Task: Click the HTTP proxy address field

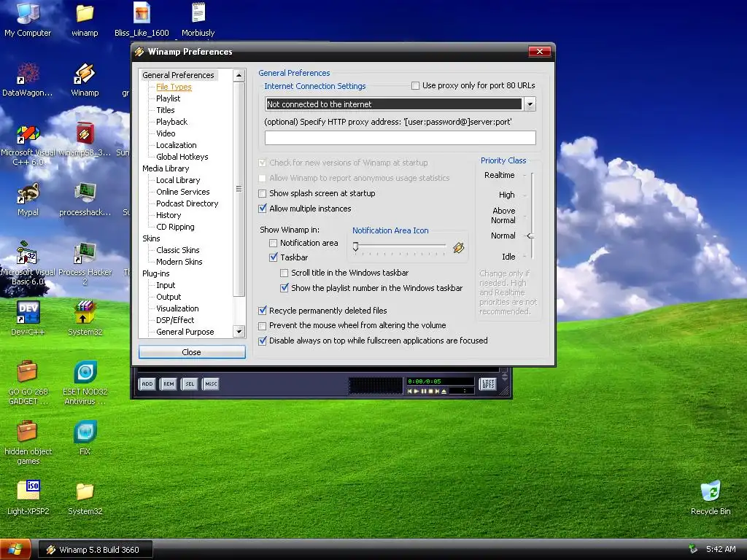Action: pyautogui.click(x=400, y=138)
